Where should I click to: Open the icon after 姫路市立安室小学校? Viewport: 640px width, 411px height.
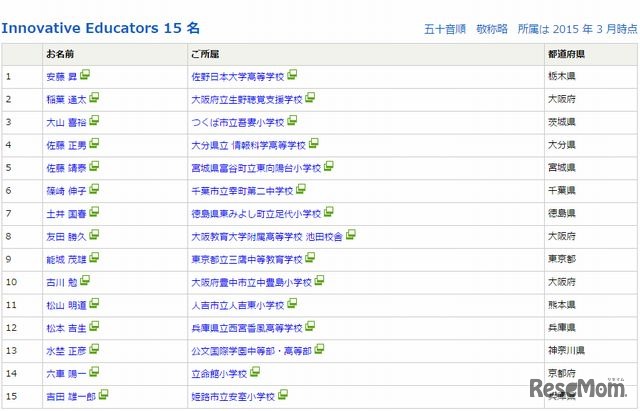[283, 395]
